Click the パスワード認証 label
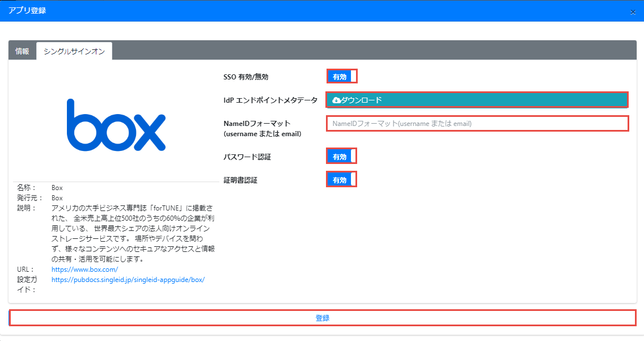Viewport: 644px width, 341px height. (247, 157)
